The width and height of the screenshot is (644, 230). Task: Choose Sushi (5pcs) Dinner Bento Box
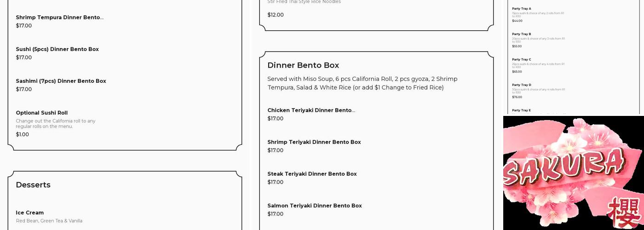tap(57, 49)
